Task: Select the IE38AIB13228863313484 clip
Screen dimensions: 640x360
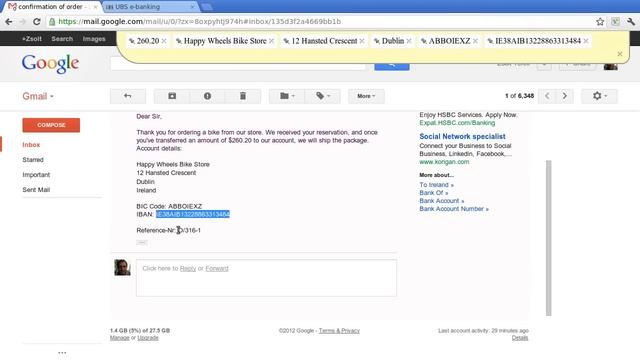Action: click(538, 41)
